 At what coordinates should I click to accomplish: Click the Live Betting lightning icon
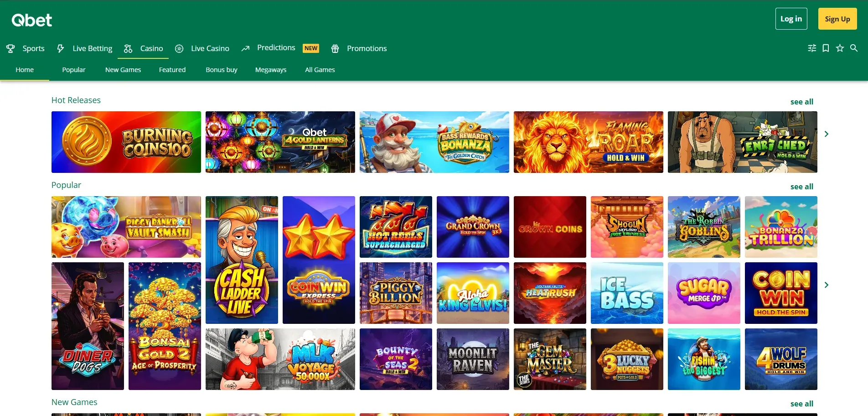coord(60,48)
